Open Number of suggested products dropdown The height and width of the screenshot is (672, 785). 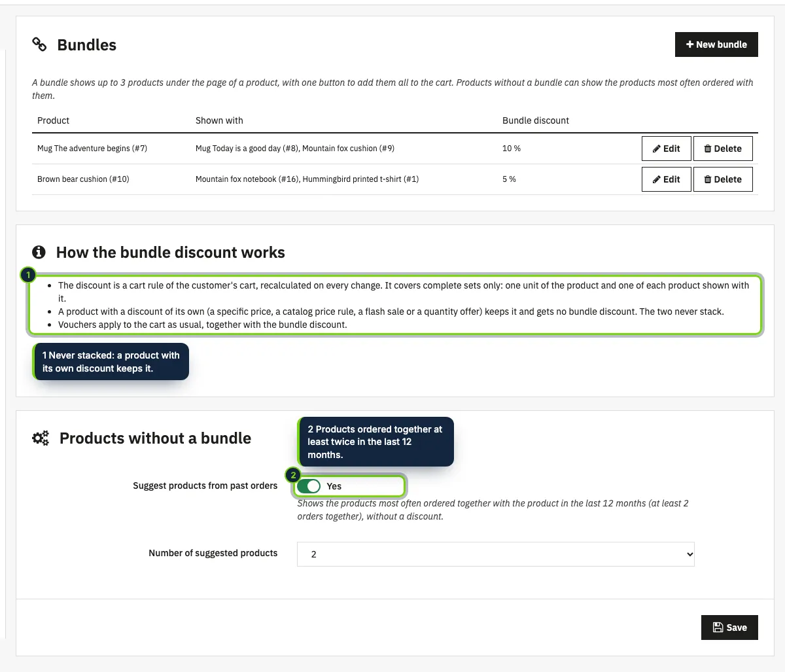[x=496, y=554]
